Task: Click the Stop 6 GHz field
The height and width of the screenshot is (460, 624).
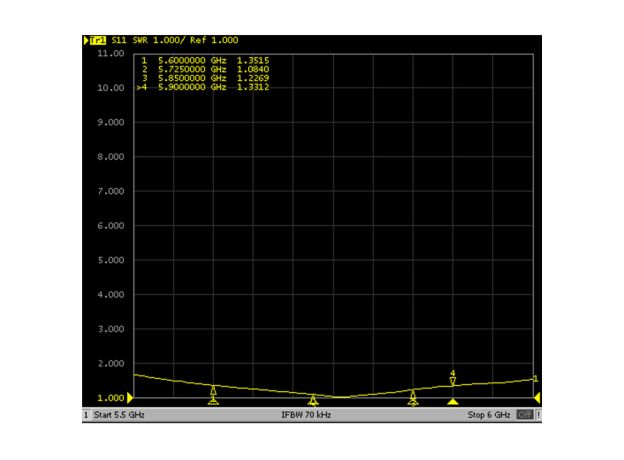Action: tap(489, 415)
